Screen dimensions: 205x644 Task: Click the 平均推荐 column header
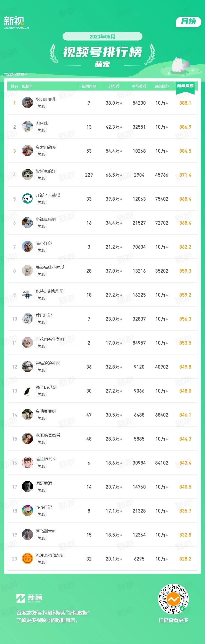click(x=139, y=86)
